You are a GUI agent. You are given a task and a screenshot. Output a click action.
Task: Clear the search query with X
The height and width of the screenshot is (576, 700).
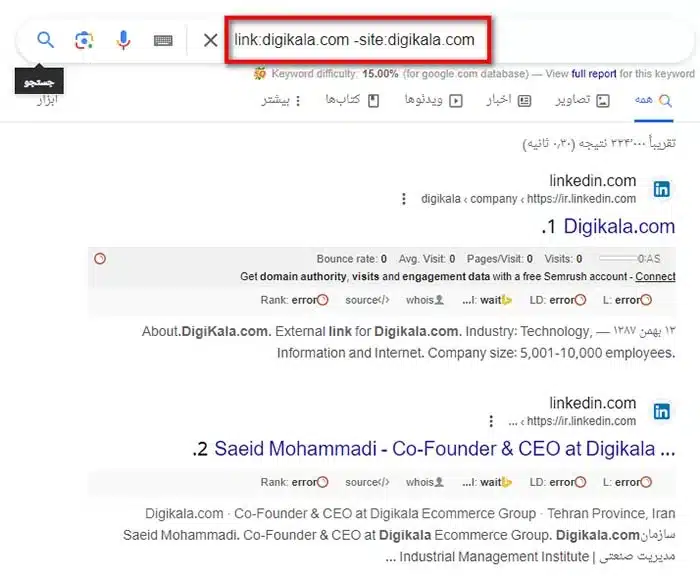point(210,40)
